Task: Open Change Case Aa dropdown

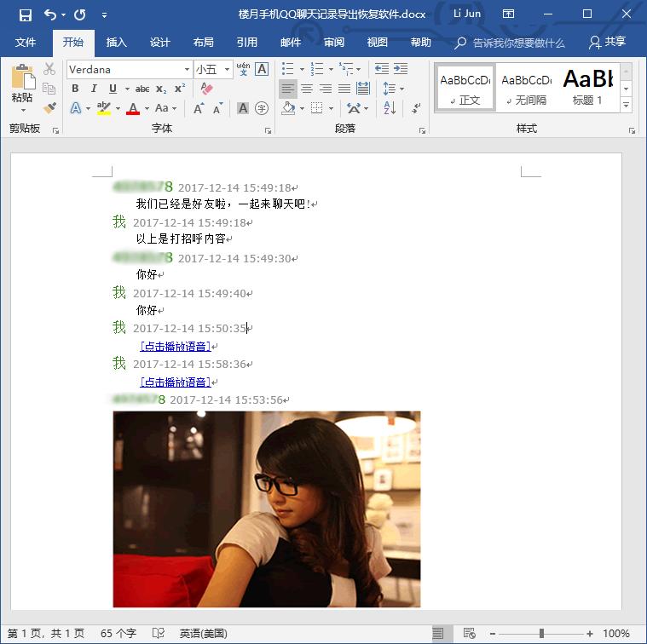Action: (x=165, y=108)
